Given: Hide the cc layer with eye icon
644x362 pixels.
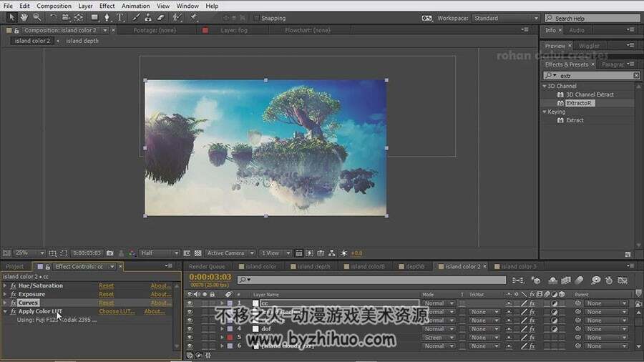Looking at the screenshot, I should (x=190, y=303).
